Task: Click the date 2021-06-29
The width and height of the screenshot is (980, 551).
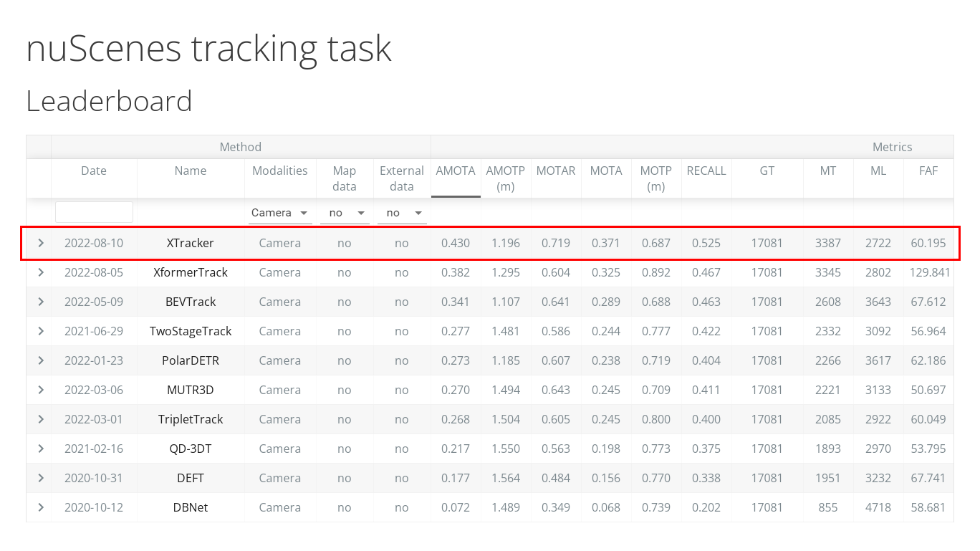Action: 94,331
